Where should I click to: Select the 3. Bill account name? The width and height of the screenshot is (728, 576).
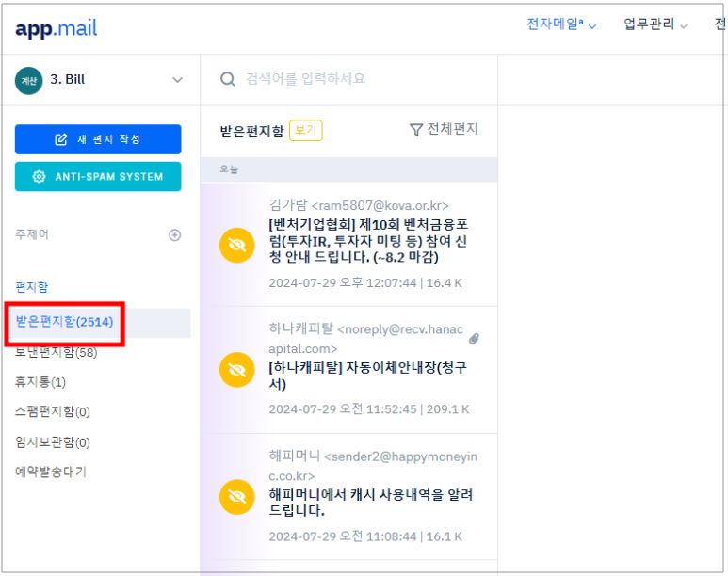pyautogui.click(x=67, y=79)
